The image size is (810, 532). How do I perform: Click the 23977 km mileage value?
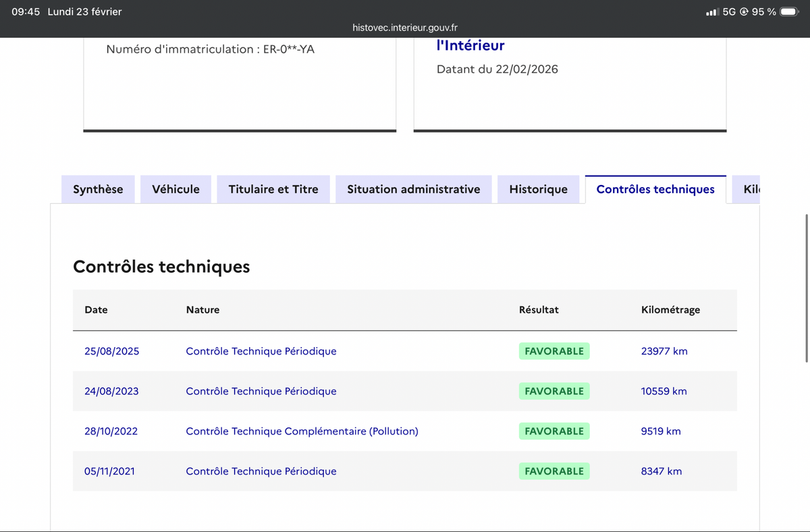(664, 351)
